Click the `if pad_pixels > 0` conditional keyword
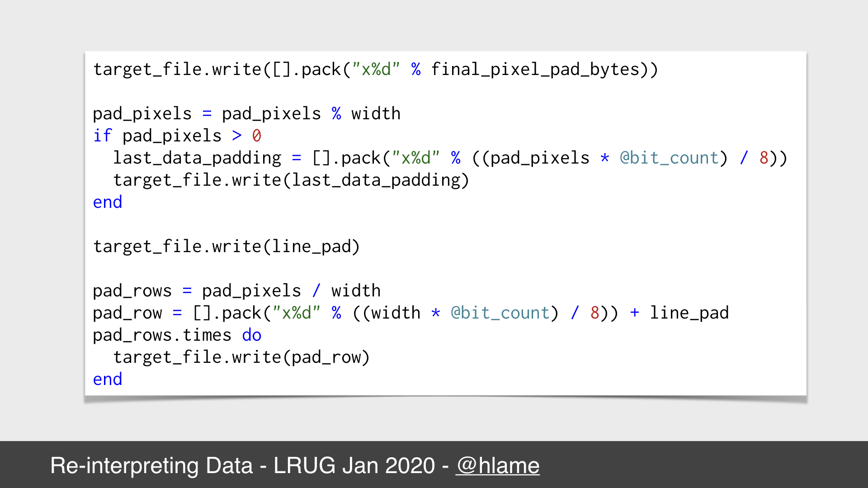This screenshot has height=488, width=868. (x=104, y=136)
